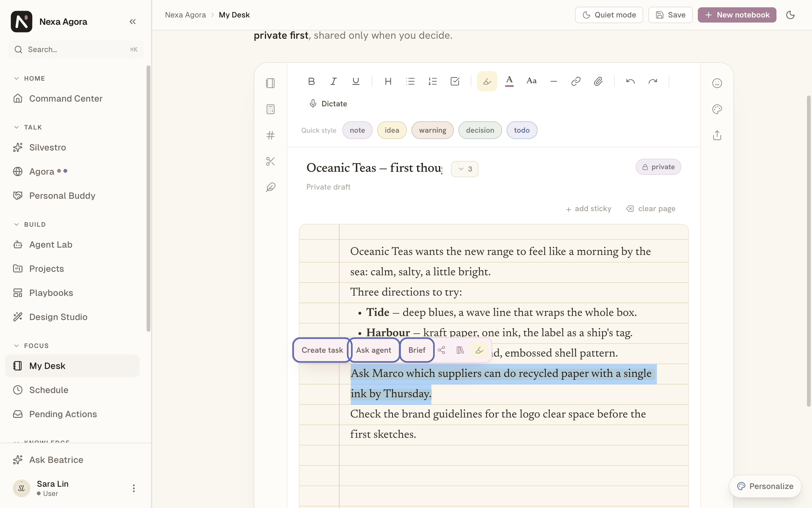
Task: Apply the warning quick style
Action: 433,130
